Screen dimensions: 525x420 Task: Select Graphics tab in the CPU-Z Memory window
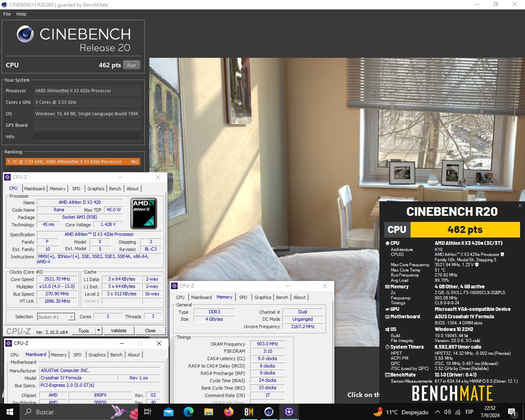click(x=263, y=297)
